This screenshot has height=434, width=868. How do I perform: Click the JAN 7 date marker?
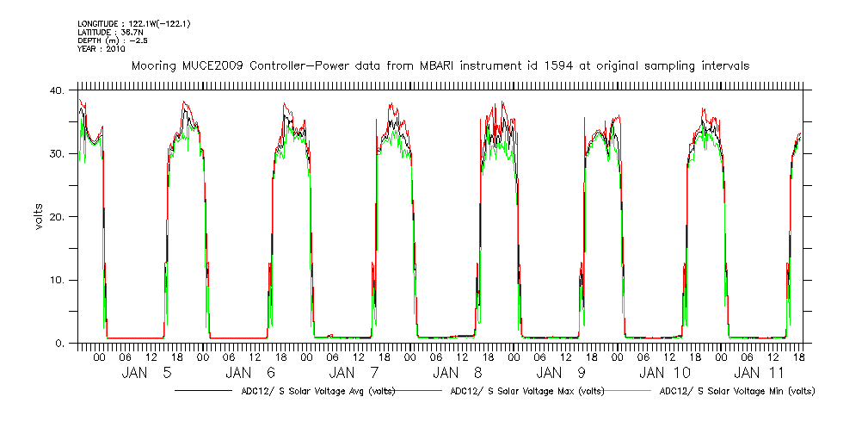354,373
